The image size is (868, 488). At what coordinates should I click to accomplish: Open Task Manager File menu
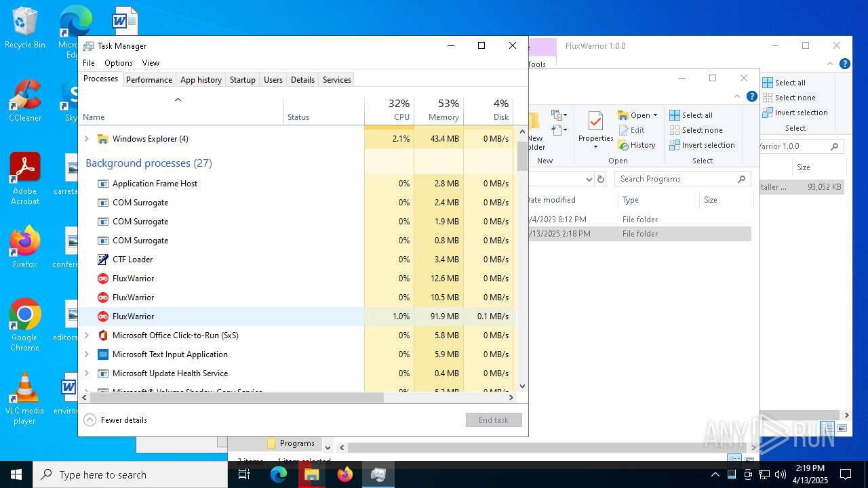(89, 63)
